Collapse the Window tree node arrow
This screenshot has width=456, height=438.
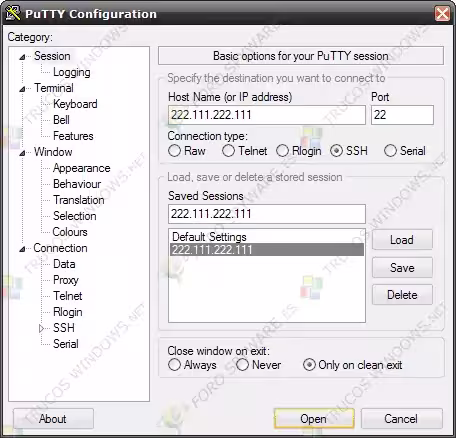(x=22, y=153)
